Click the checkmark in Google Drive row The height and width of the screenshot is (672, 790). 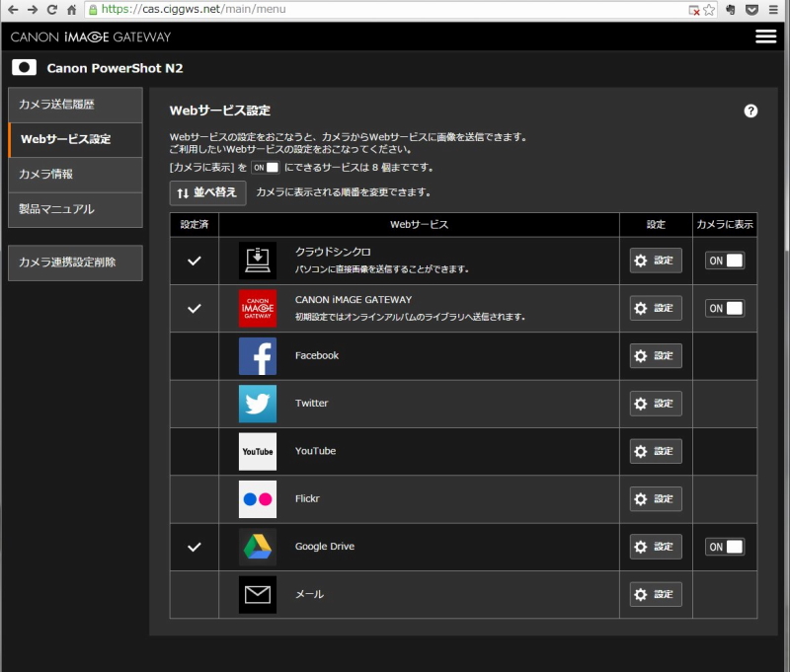tap(195, 547)
